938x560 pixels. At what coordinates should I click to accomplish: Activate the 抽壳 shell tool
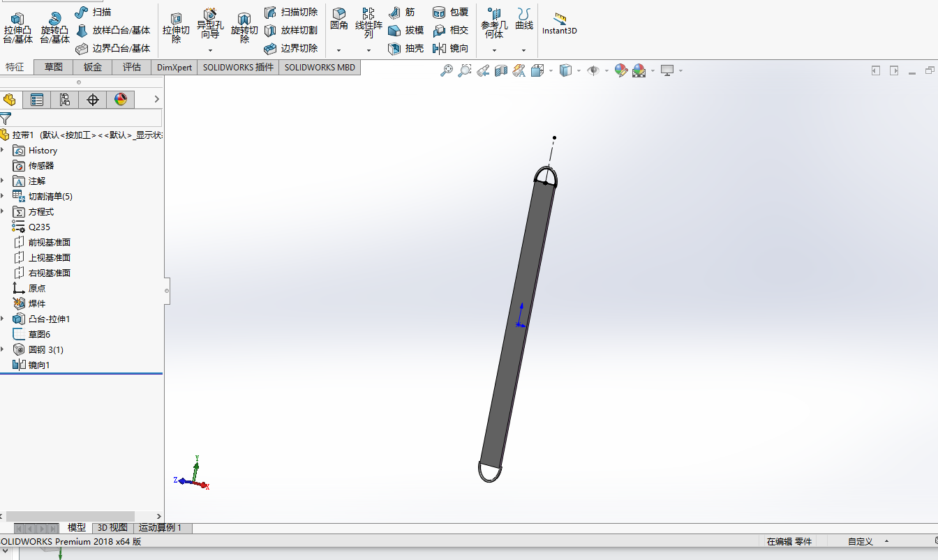pos(405,48)
